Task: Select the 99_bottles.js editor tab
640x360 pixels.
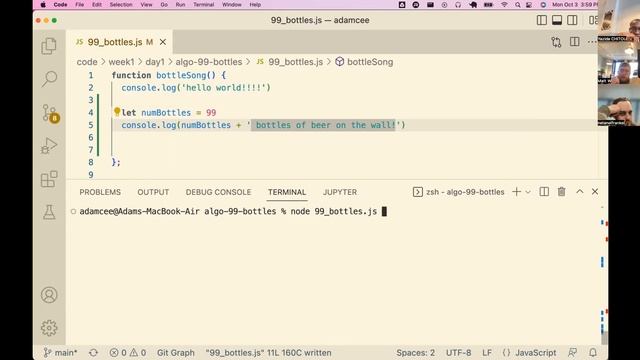Action: point(114,42)
